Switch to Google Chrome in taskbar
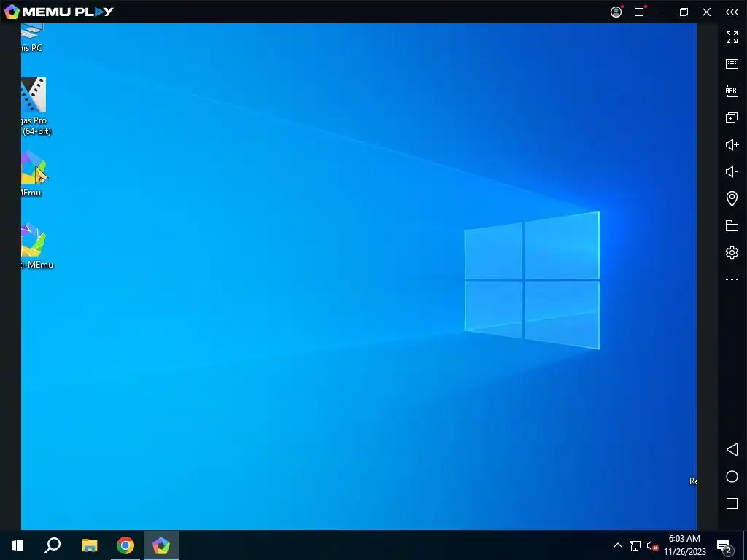Viewport: 747px width, 560px height. point(125,545)
